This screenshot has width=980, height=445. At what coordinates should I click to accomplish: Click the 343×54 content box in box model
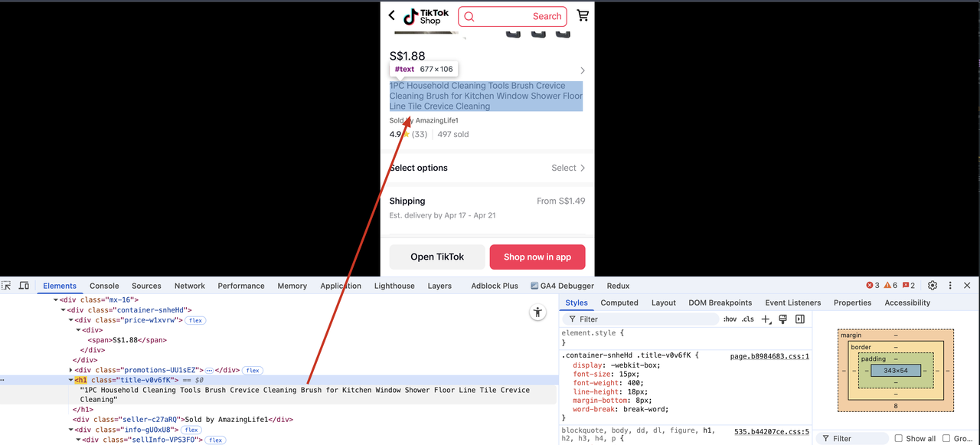point(896,371)
